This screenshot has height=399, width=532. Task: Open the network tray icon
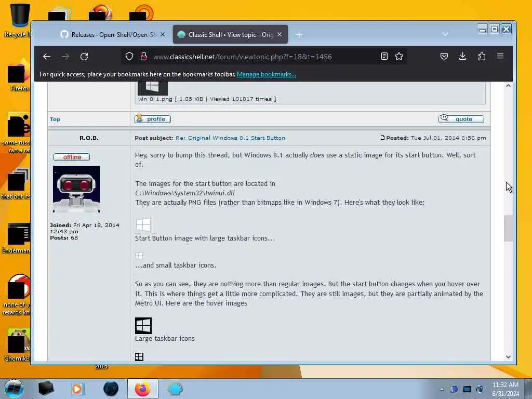(x=467, y=389)
